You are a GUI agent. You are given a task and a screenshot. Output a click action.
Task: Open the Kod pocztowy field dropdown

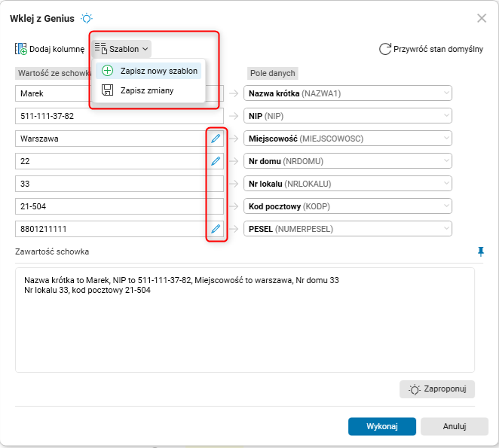tap(447, 206)
